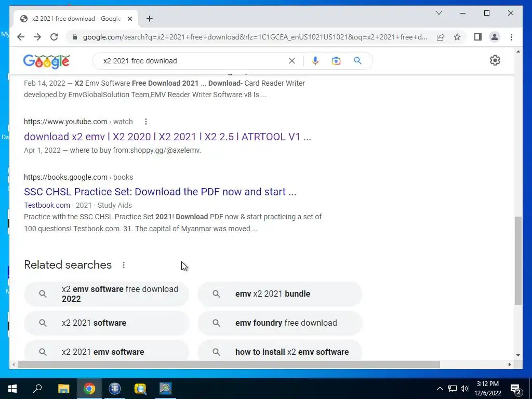Click the scroll right arrow

click(x=510, y=364)
